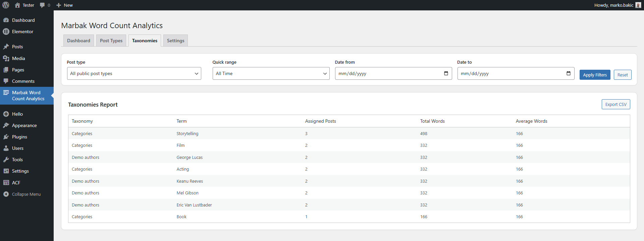The image size is (644, 241).
Task: Click inside the Date from input field
Action: click(x=386, y=73)
